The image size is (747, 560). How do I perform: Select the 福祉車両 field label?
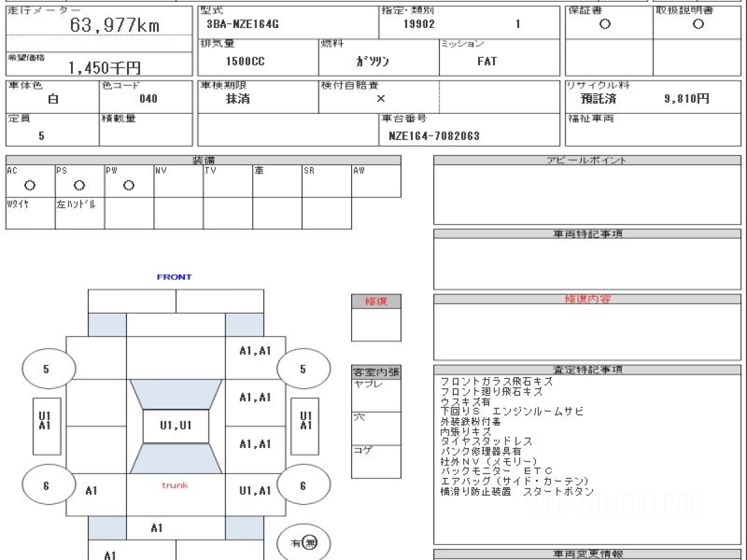(x=590, y=119)
